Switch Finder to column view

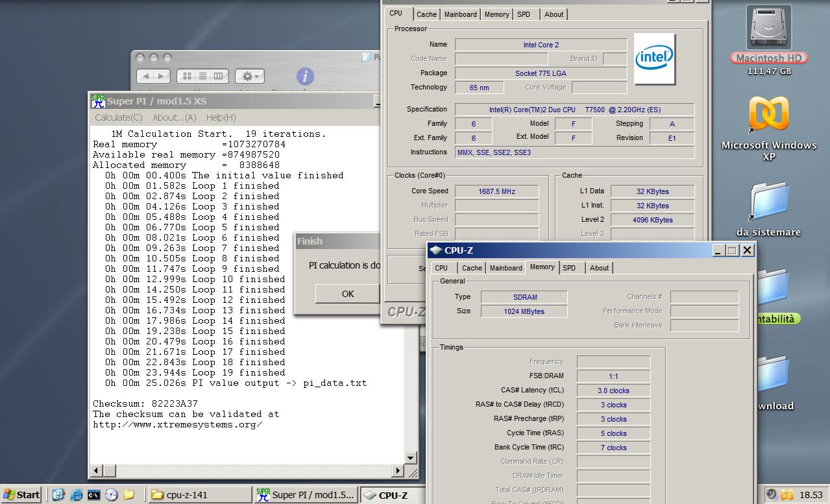click(x=218, y=76)
